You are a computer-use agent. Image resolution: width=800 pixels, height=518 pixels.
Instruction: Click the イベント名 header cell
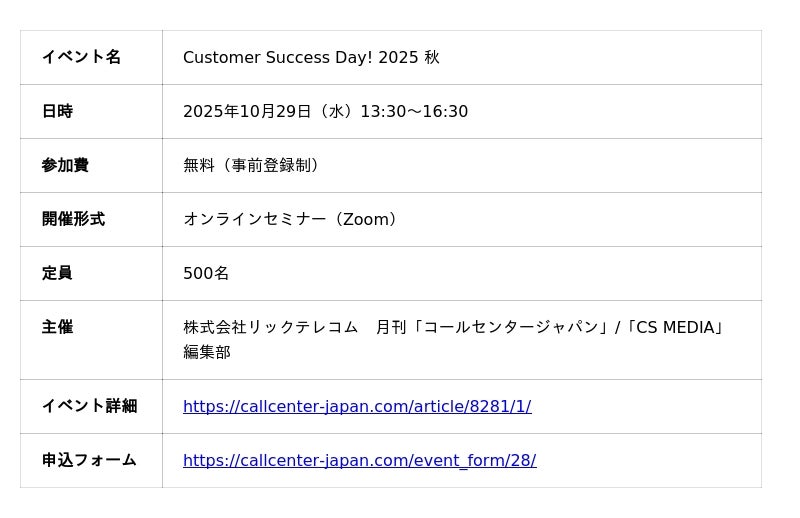click(81, 57)
